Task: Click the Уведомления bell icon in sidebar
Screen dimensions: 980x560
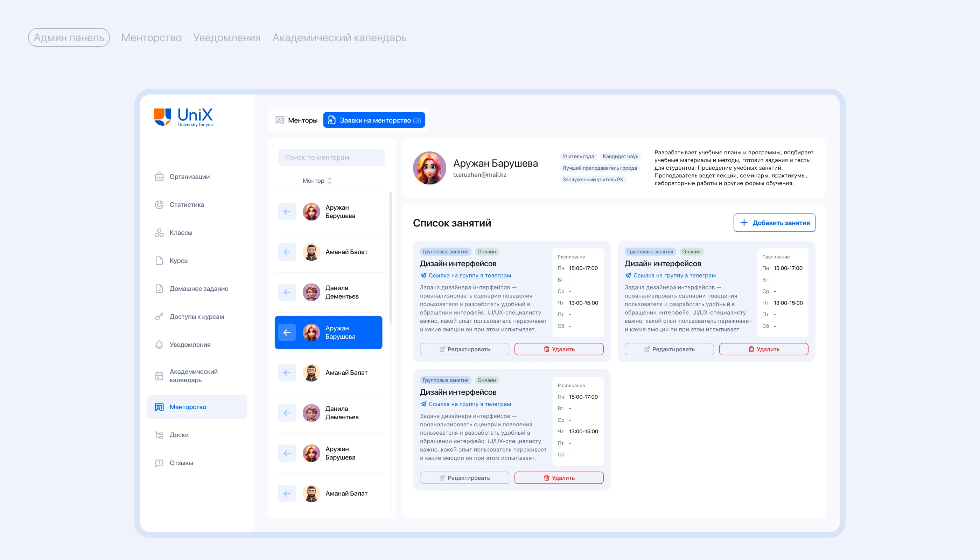Action: coord(159,345)
